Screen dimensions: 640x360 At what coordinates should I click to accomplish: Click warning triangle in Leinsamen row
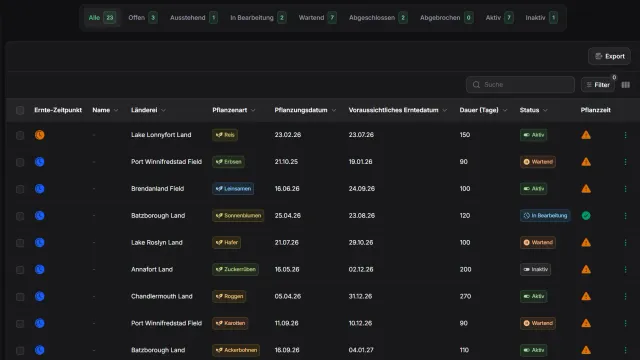pyautogui.click(x=586, y=189)
